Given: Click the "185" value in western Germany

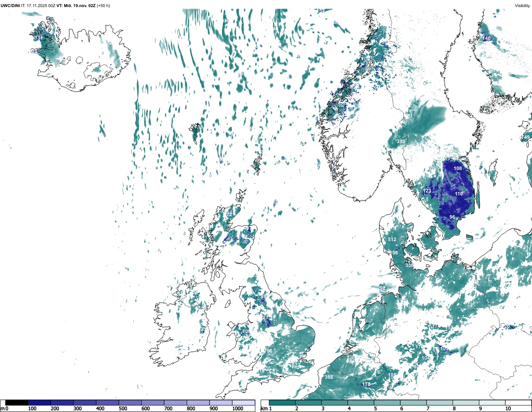Looking at the screenshot, I should 392,375.
